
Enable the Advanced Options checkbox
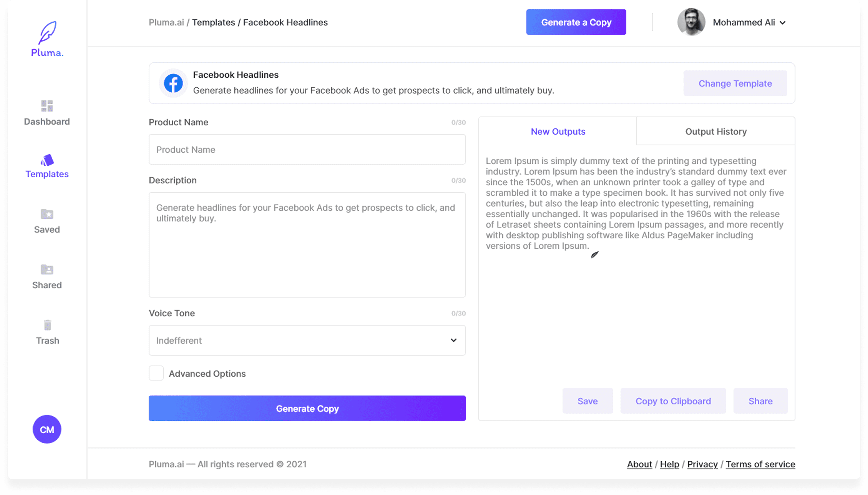pyautogui.click(x=156, y=373)
